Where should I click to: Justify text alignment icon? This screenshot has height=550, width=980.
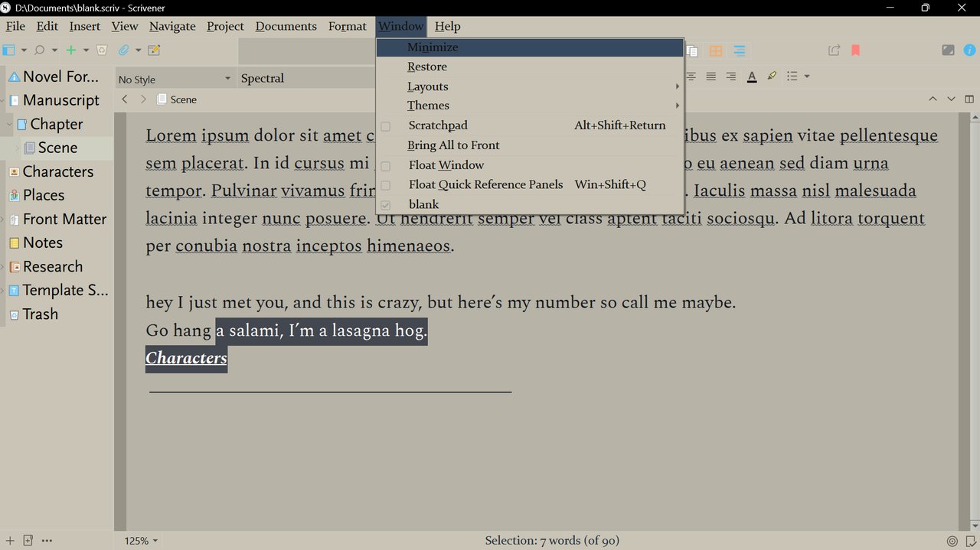coord(711,76)
